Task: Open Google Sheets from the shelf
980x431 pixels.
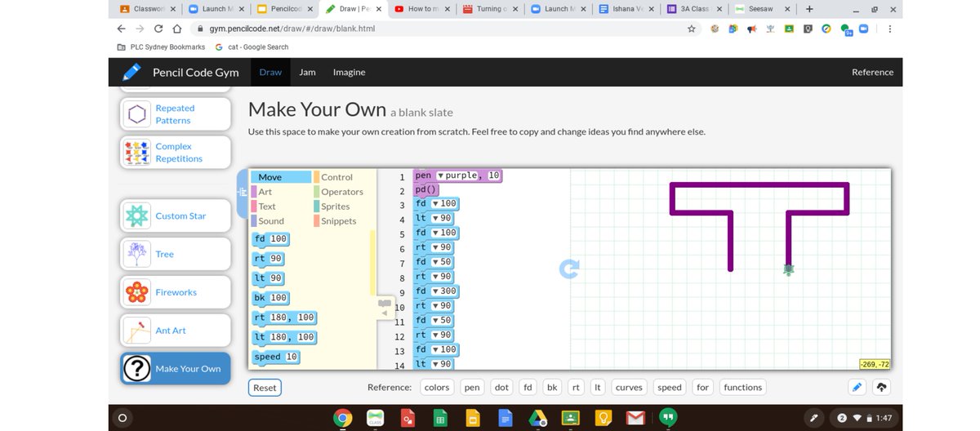Action: coord(440,418)
